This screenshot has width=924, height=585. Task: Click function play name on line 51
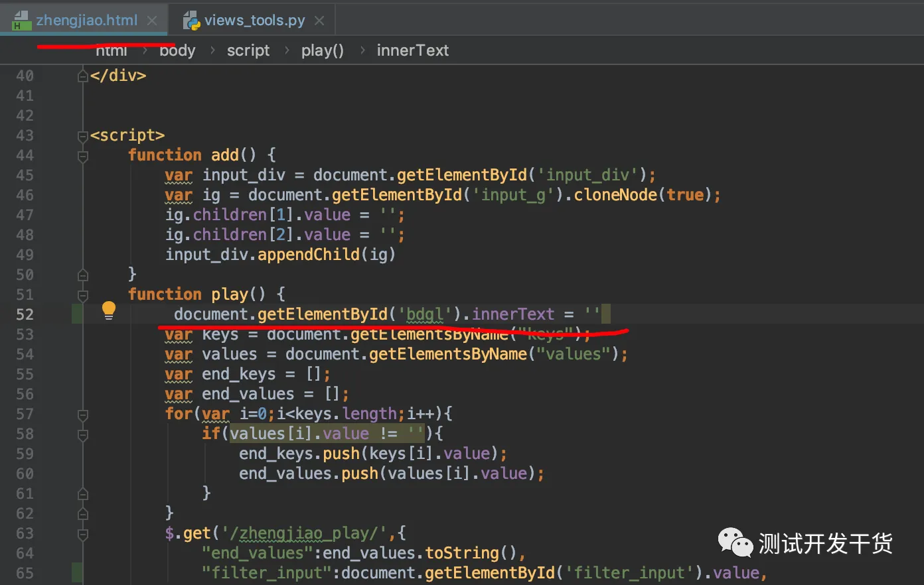(229, 294)
